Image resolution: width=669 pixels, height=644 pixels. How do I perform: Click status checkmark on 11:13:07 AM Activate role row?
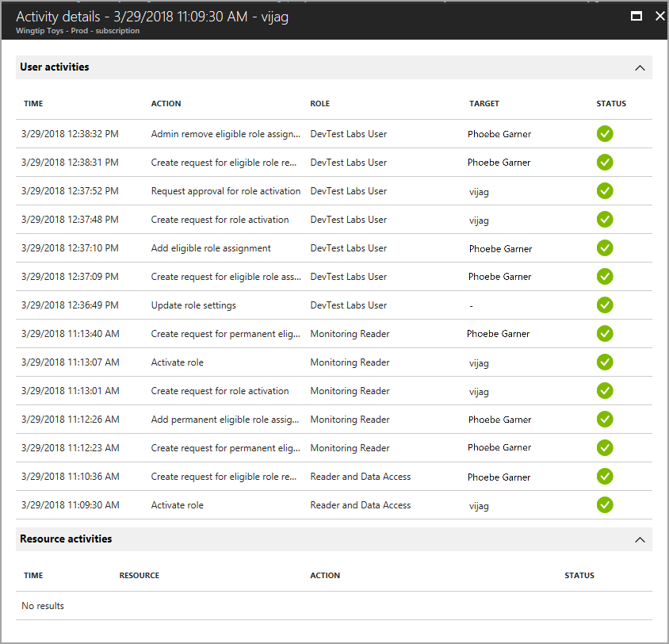coord(605,362)
